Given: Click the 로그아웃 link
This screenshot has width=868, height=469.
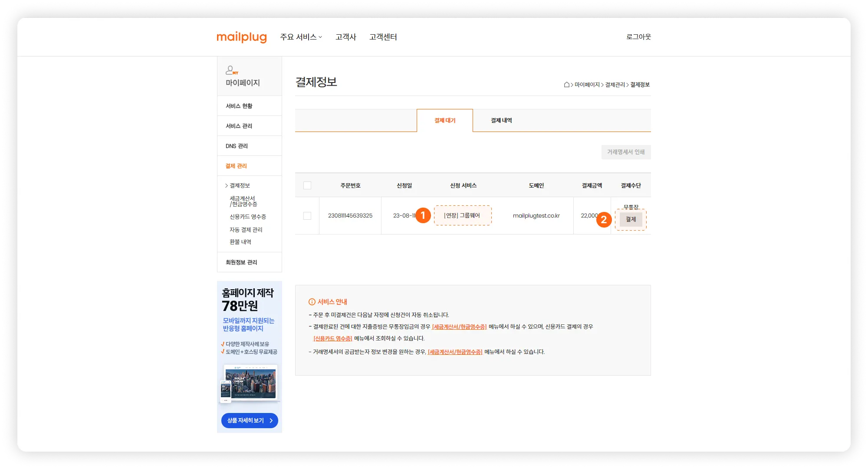Looking at the screenshot, I should click(638, 37).
